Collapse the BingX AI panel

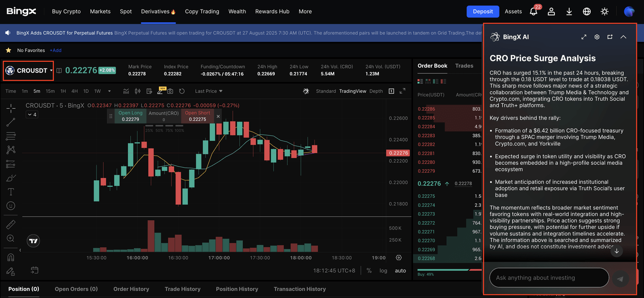coord(623,37)
